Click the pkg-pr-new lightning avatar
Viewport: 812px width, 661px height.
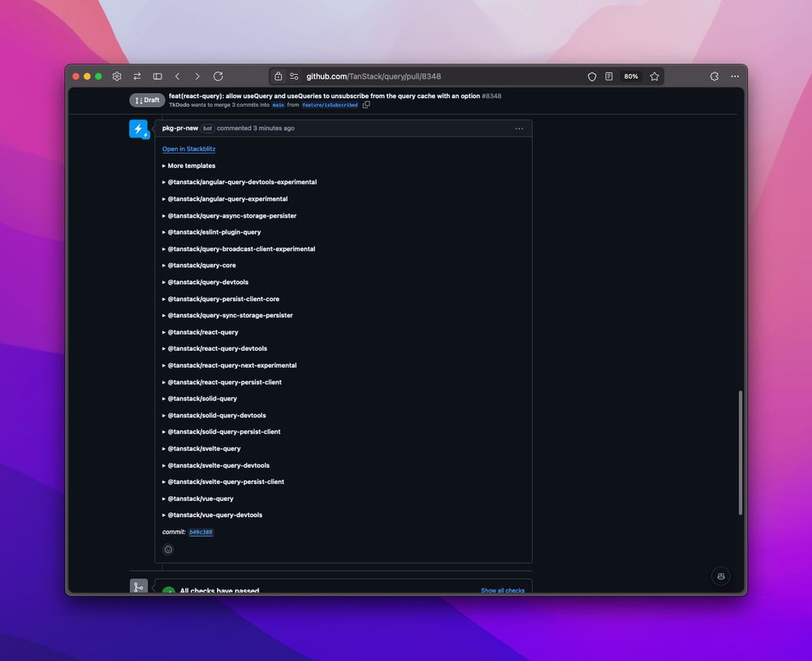pos(138,129)
